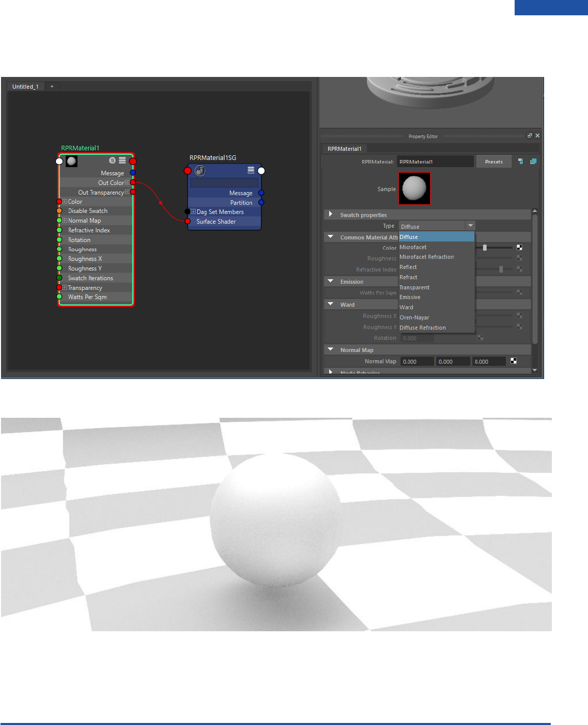This screenshot has height=725, width=588.
Task: Click the Sample sphere thumbnail
Action: pos(414,189)
